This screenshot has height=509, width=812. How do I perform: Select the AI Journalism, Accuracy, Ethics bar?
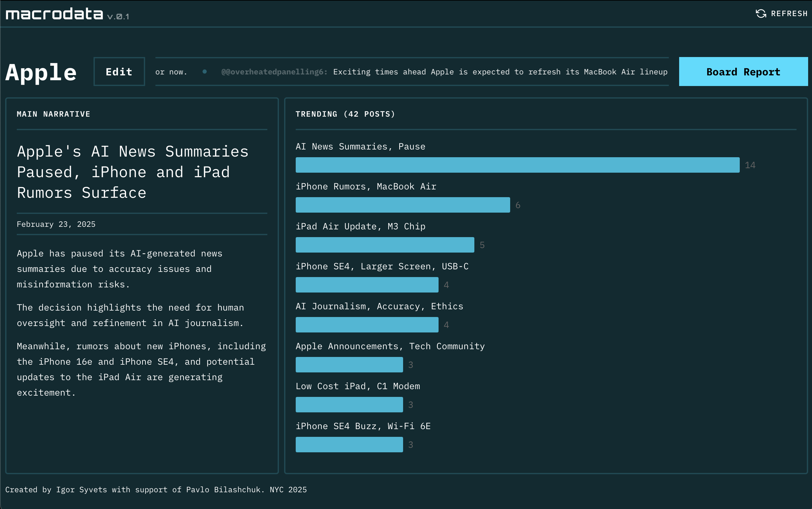tap(367, 324)
